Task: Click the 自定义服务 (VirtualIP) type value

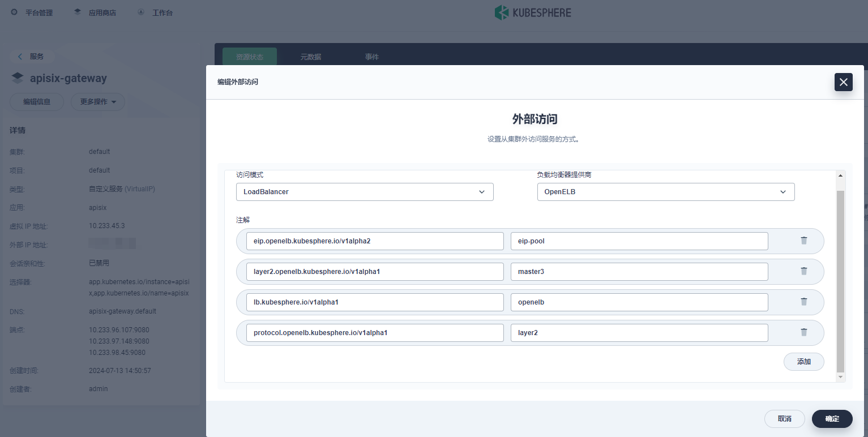Action: [122, 188]
